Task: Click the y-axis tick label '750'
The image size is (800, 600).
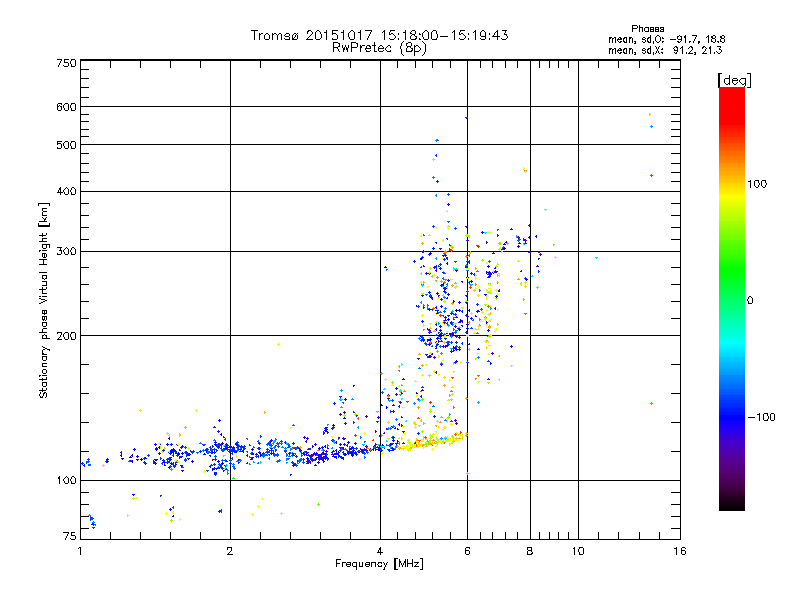Action: [66, 63]
